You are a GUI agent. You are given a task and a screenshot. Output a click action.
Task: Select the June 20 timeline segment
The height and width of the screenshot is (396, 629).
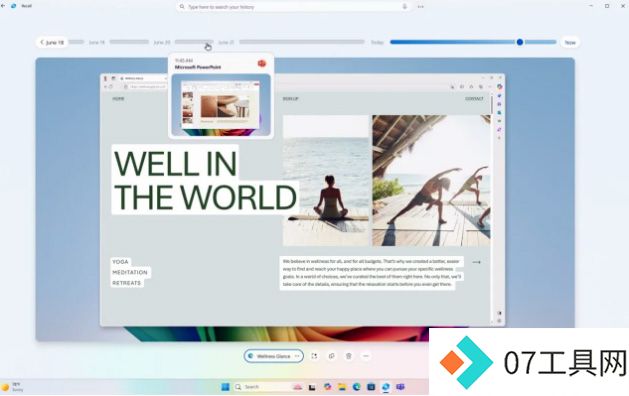click(194, 42)
